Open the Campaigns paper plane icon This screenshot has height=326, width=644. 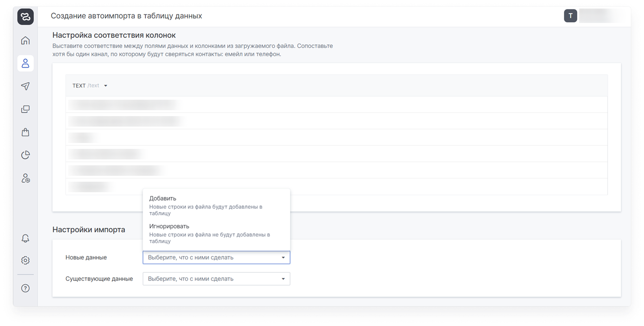click(26, 86)
